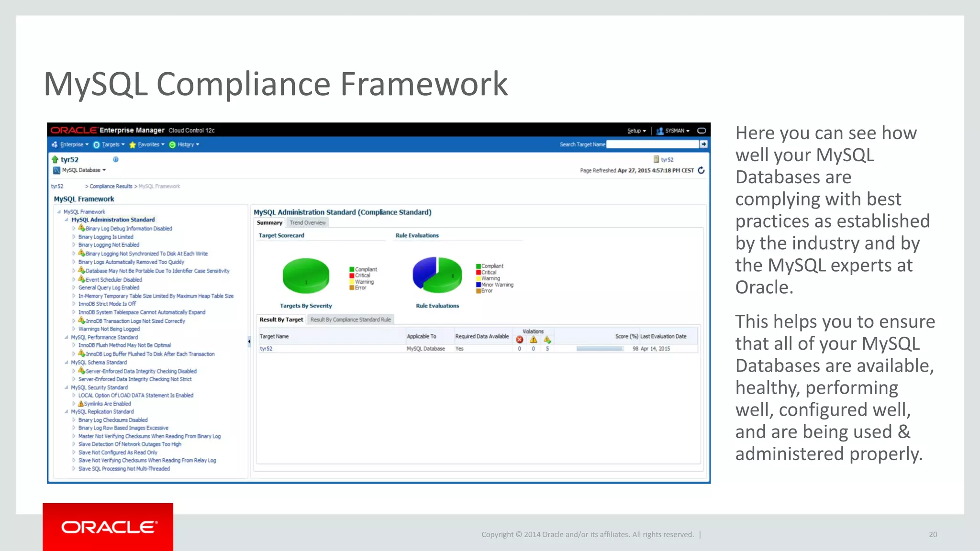Click the Search Target Name field

click(652, 144)
